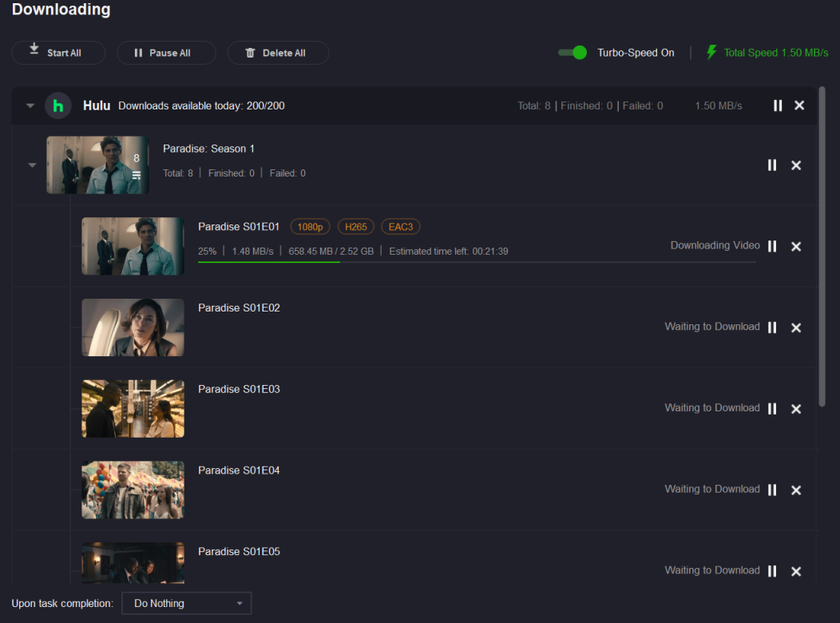Image resolution: width=840 pixels, height=623 pixels.
Task: Collapse the Paradise Season 1 episode list
Action: (x=33, y=165)
